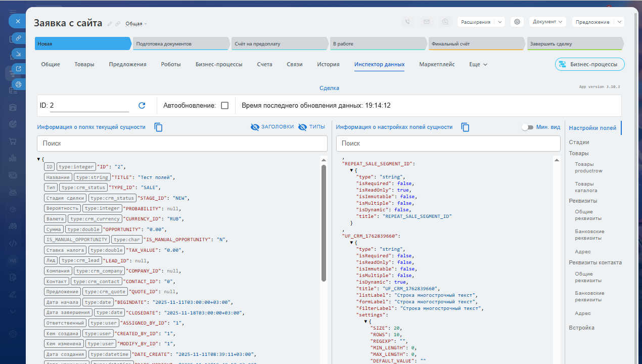Click the Бизнес-процессы button on the right

click(x=589, y=65)
